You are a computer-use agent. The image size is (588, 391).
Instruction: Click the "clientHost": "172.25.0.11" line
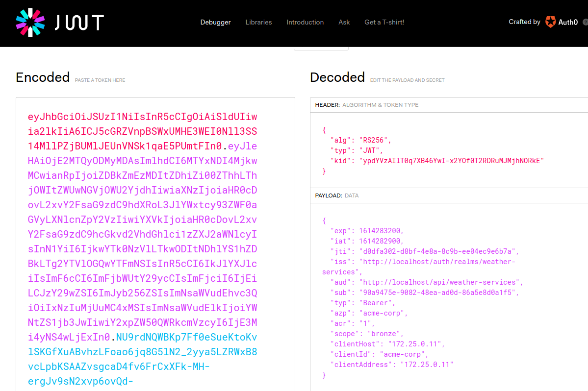387,344
